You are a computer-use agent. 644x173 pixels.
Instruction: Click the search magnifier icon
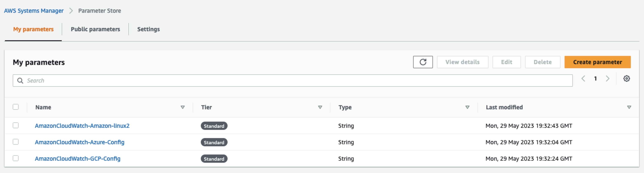(20, 80)
